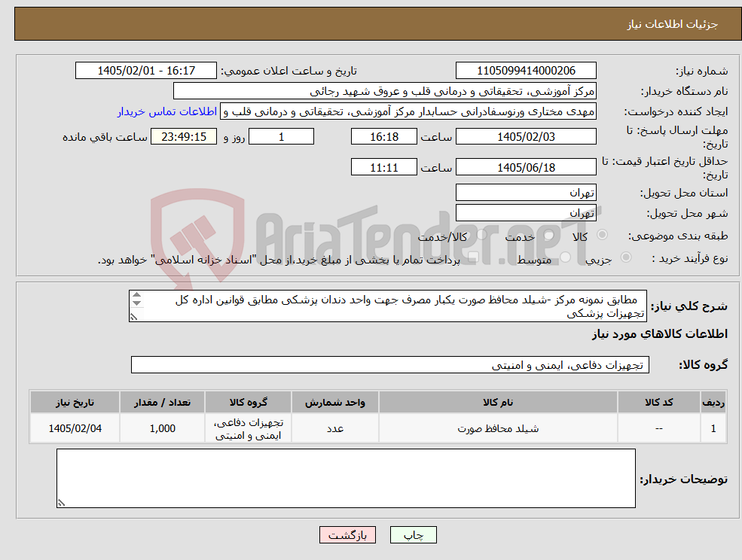Click the چاپ (print) button

pyautogui.click(x=413, y=535)
